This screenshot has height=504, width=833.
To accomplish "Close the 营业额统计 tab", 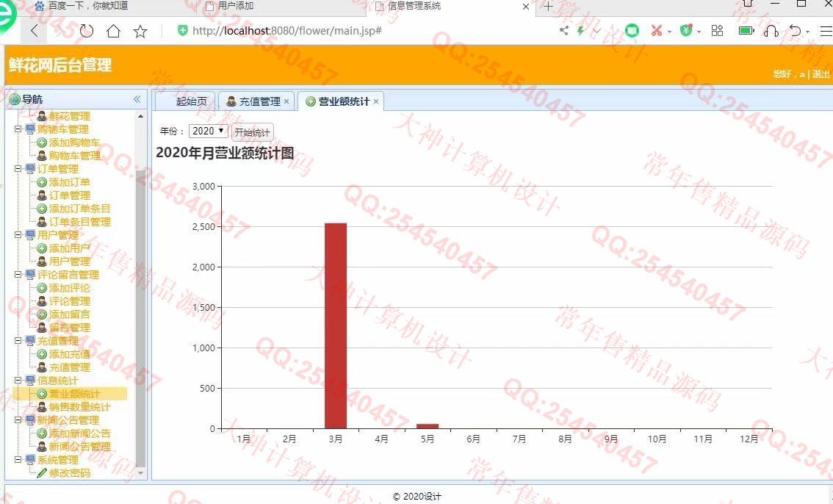I will click(x=376, y=101).
